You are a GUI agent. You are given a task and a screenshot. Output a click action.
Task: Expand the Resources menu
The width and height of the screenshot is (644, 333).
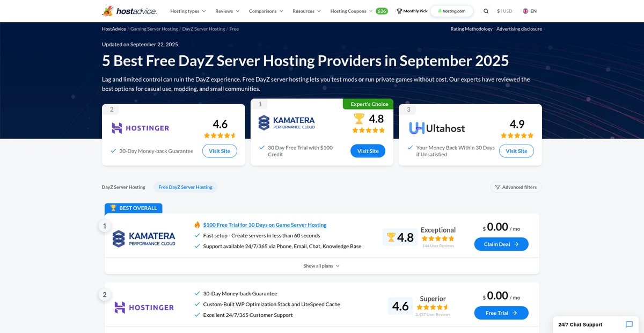pyautogui.click(x=306, y=11)
